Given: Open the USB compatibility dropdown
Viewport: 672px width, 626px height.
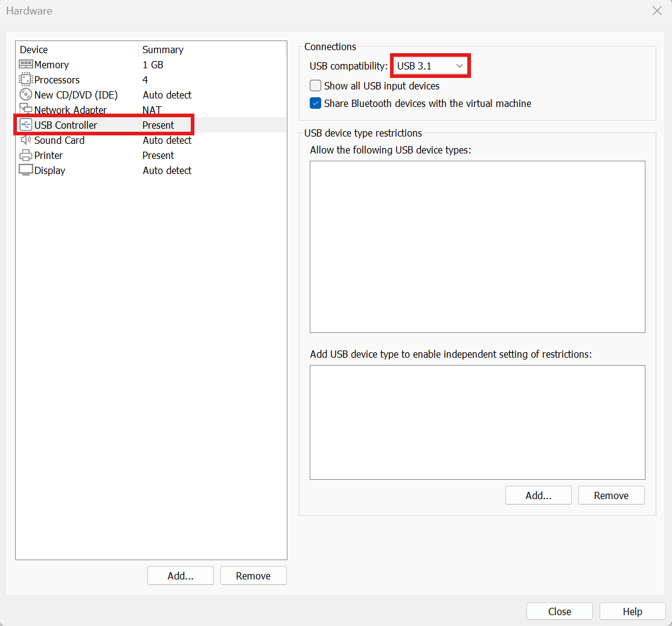Looking at the screenshot, I should coord(430,66).
